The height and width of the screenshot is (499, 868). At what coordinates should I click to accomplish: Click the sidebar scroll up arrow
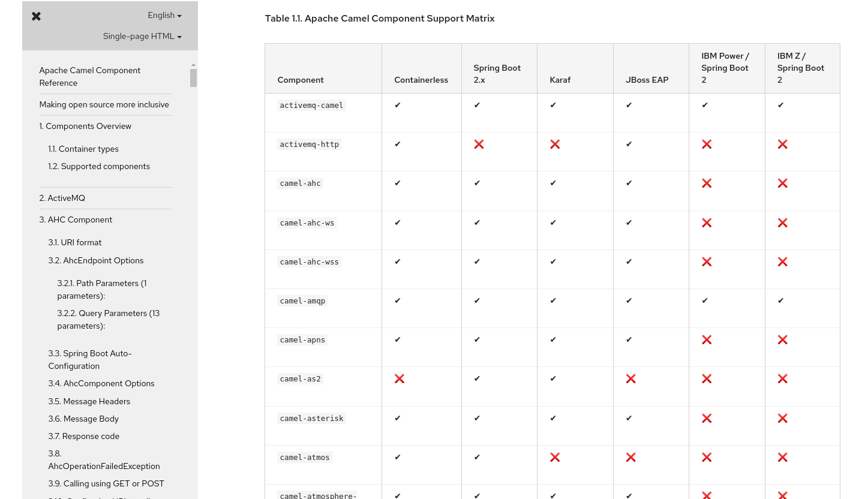(193, 65)
